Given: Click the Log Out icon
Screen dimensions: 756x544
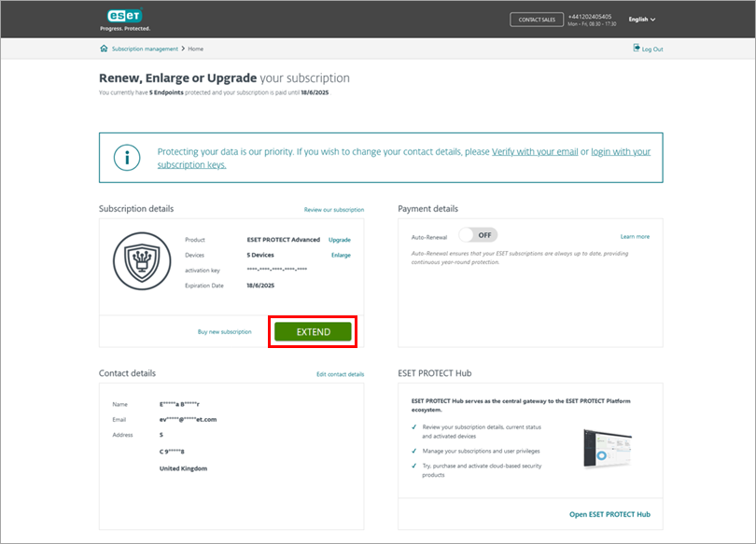Looking at the screenshot, I should 637,49.
